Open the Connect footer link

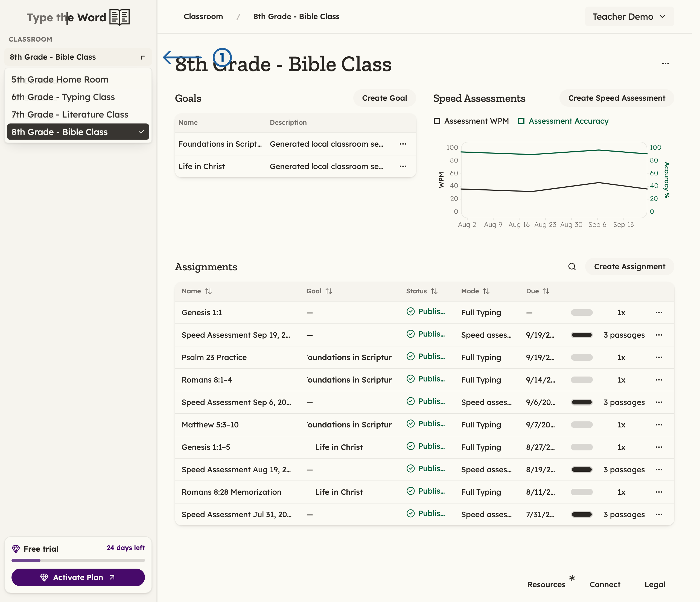[605, 584]
